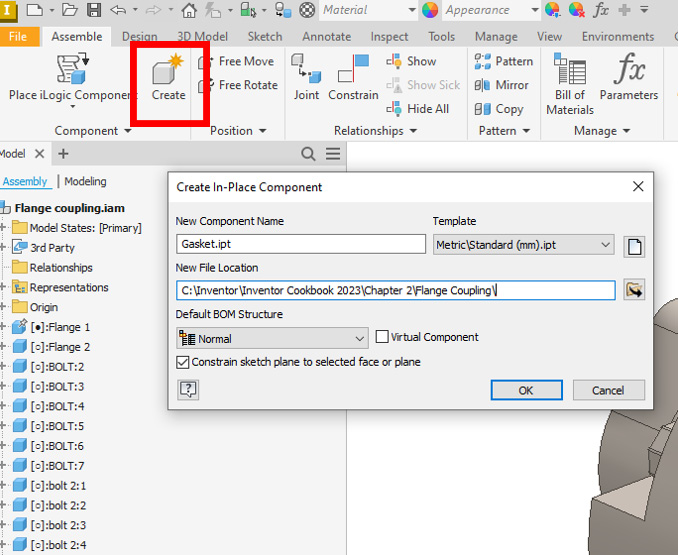
Task: Switch to the Environments tab
Action: click(x=618, y=37)
